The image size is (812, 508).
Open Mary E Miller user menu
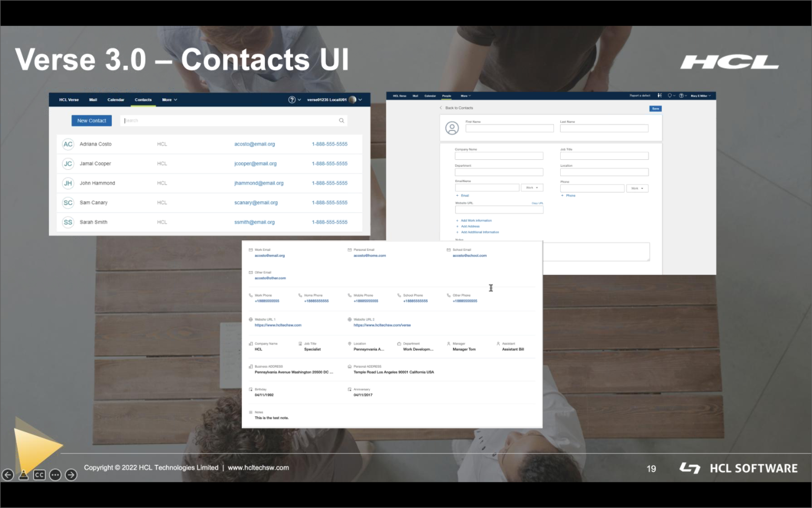(701, 96)
